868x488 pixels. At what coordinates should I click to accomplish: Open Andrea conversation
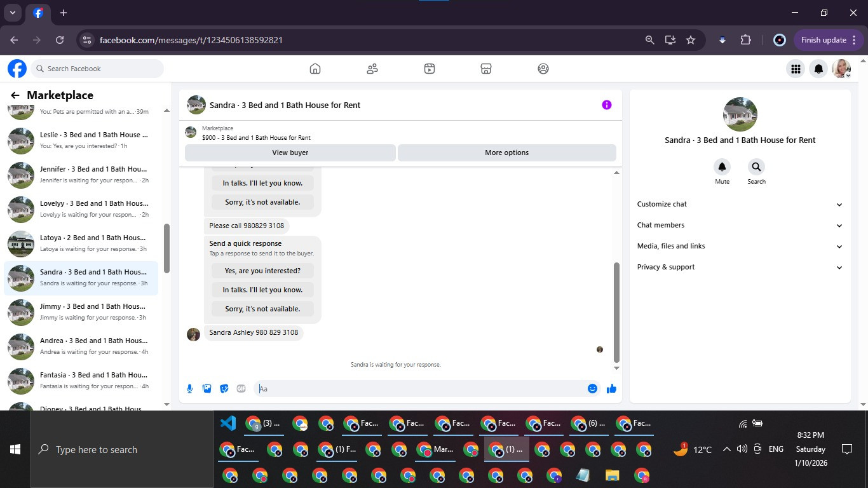point(81,346)
